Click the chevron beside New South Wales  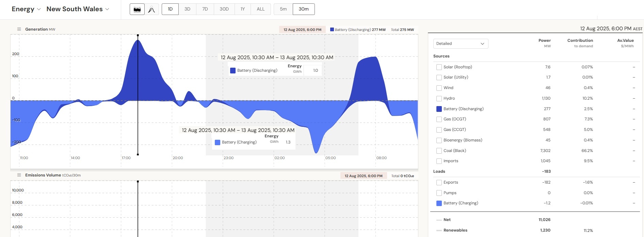(x=107, y=9)
